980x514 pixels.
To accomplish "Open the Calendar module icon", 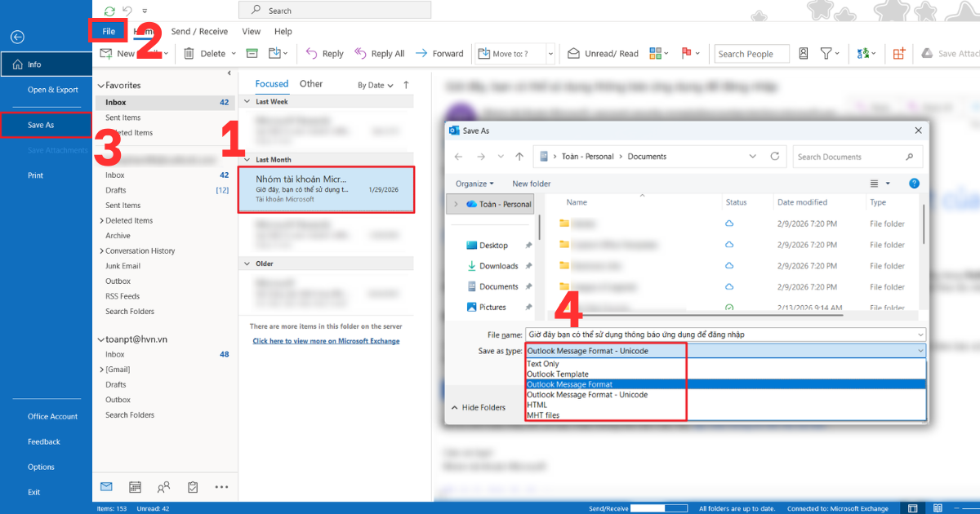I will 135,486.
